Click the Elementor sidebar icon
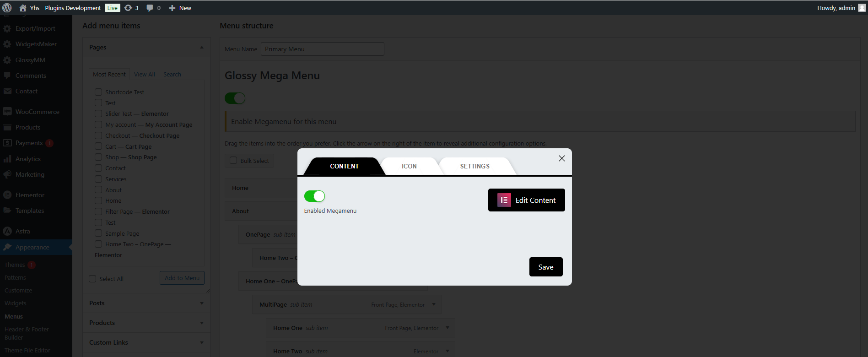868x357 pixels. [x=7, y=195]
